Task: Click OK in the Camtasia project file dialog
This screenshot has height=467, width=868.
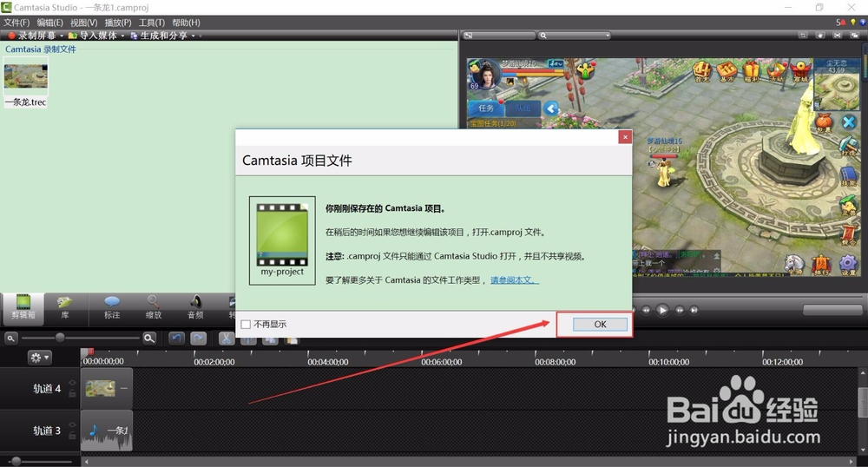Action: (600, 325)
